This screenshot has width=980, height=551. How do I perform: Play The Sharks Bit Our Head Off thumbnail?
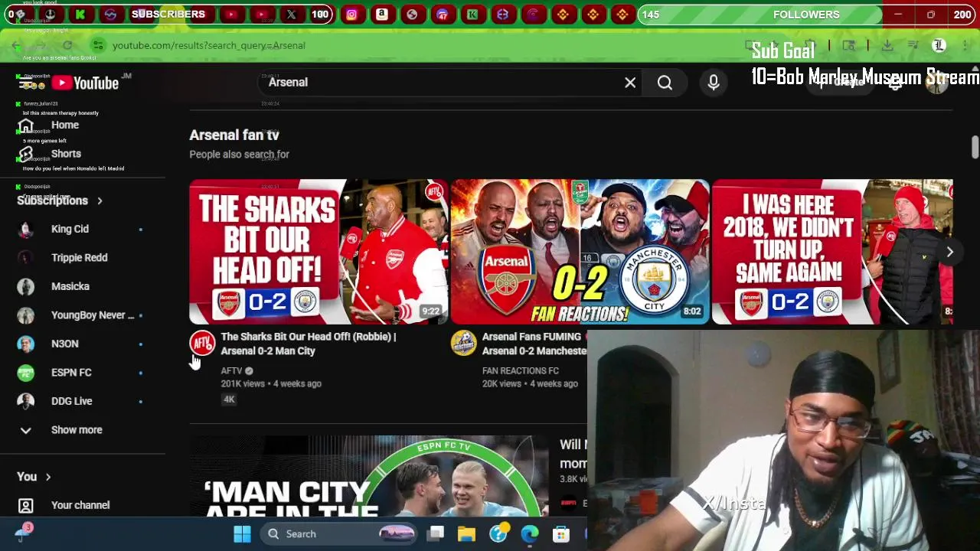(318, 252)
